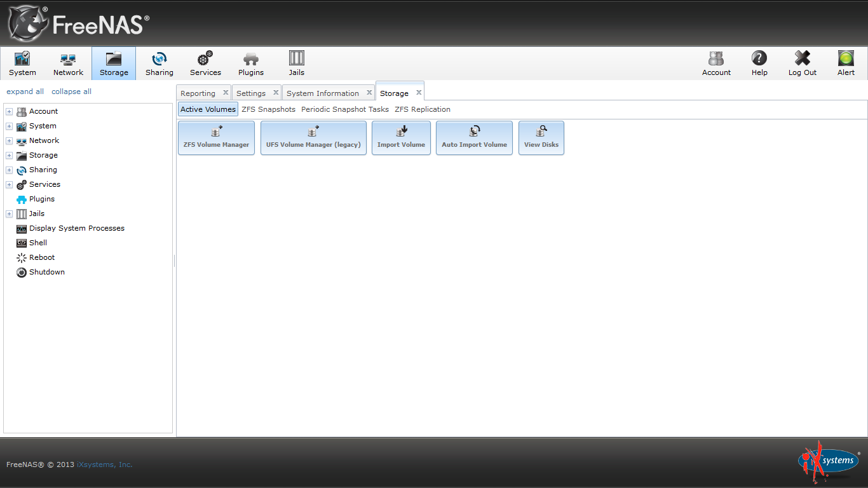Close the Reporting tab
868x488 pixels.
226,93
